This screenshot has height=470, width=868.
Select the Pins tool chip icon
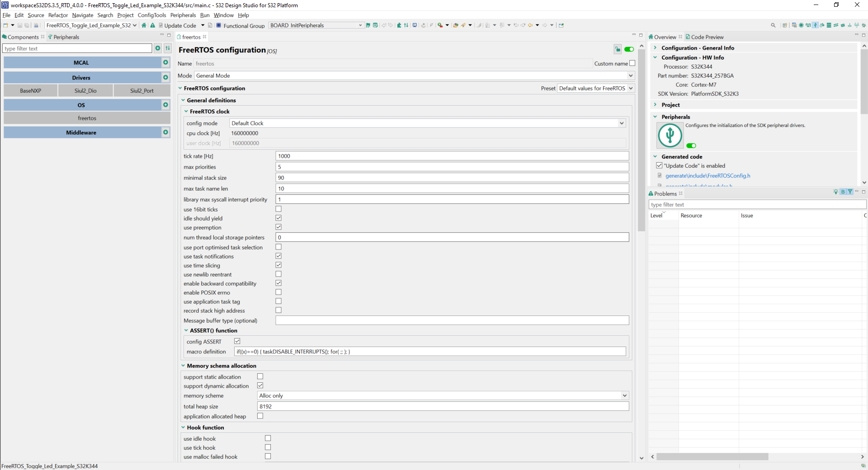(801, 25)
